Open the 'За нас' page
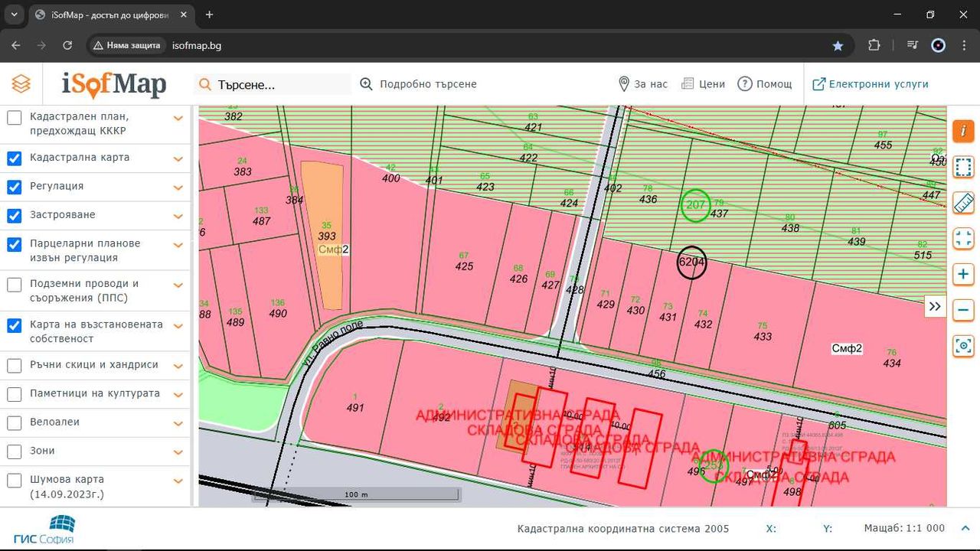980x551 pixels. [x=642, y=84]
